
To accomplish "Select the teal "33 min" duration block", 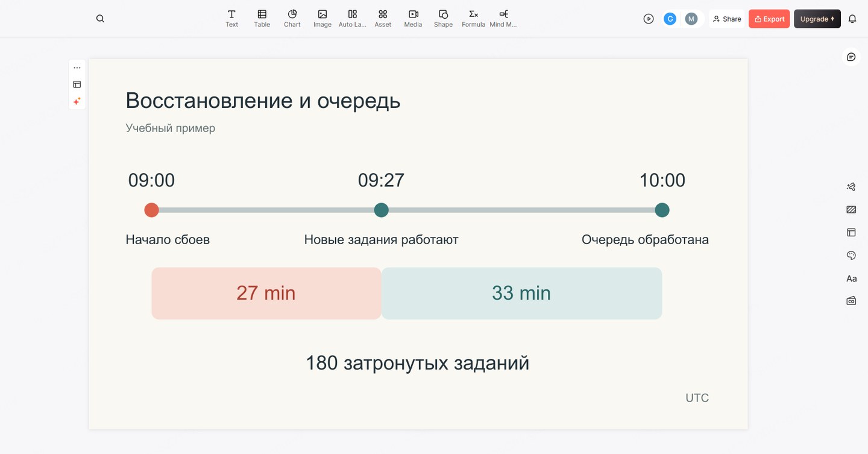I will tap(521, 293).
